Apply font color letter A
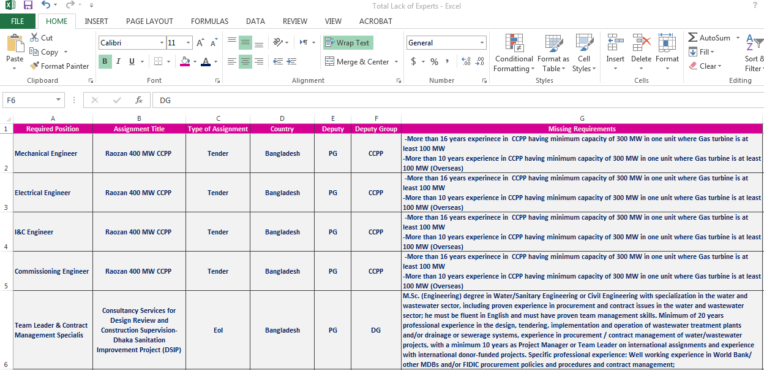The image size is (764, 370). coord(205,61)
